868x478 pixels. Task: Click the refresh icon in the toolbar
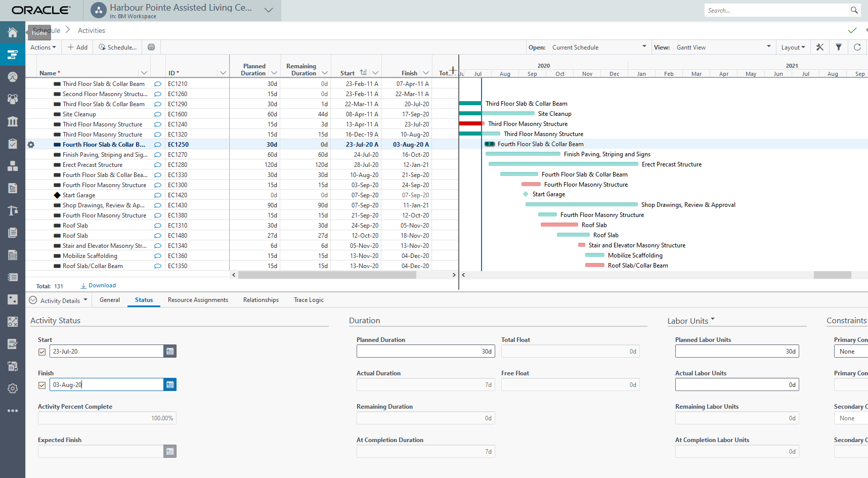[857, 47]
